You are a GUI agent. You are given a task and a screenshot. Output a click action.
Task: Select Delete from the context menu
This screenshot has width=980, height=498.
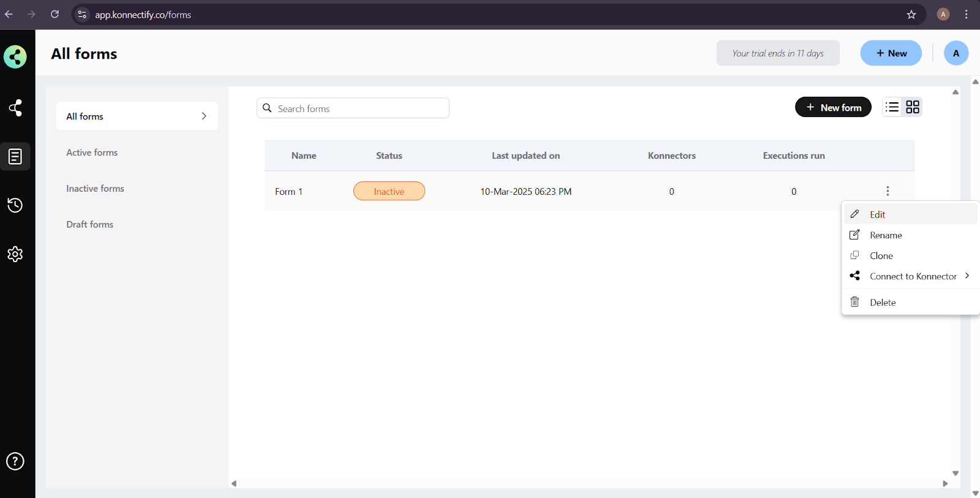[x=910, y=302]
